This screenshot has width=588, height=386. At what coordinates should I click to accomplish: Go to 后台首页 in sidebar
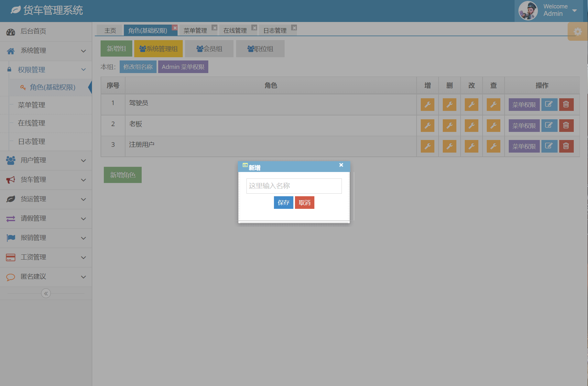(x=46, y=32)
